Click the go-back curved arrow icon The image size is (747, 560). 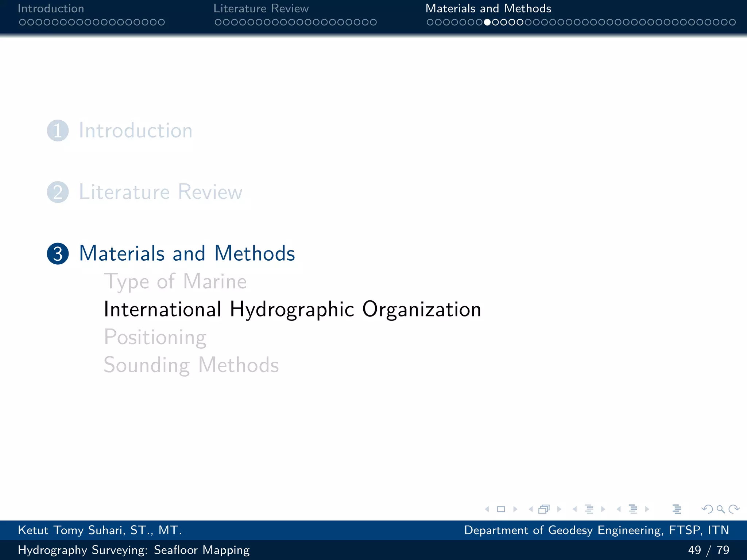707,509
